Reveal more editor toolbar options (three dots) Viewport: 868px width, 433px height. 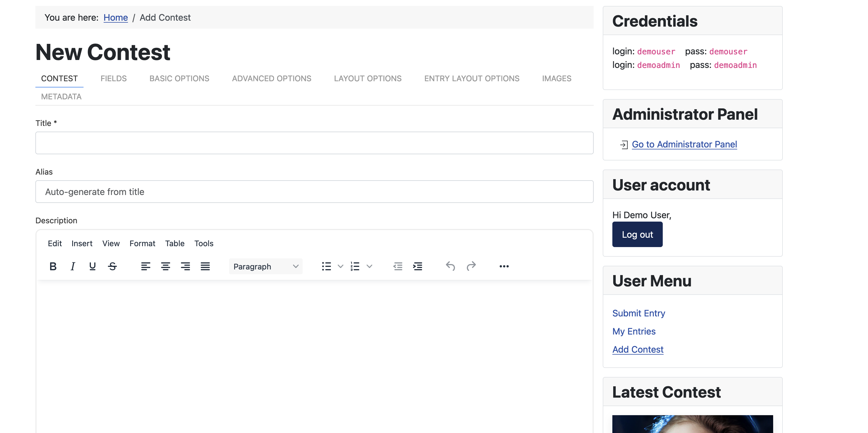click(504, 266)
